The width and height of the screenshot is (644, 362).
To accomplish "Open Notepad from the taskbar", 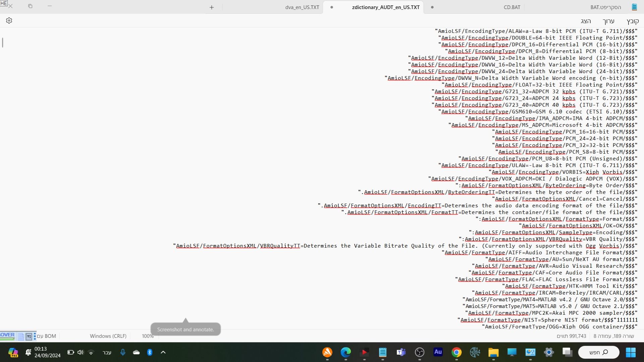I will [x=383, y=352].
